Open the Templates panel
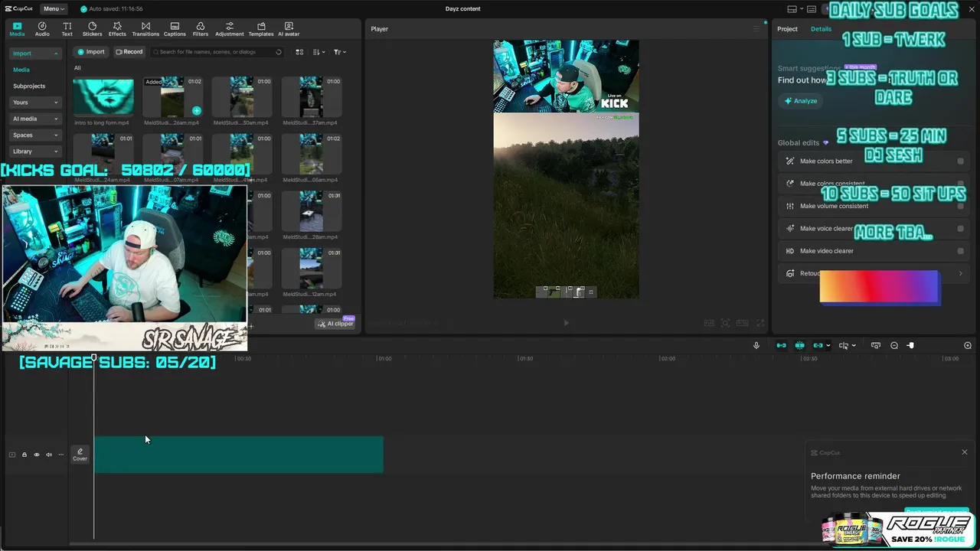The width and height of the screenshot is (980, 551). [261, 29]
